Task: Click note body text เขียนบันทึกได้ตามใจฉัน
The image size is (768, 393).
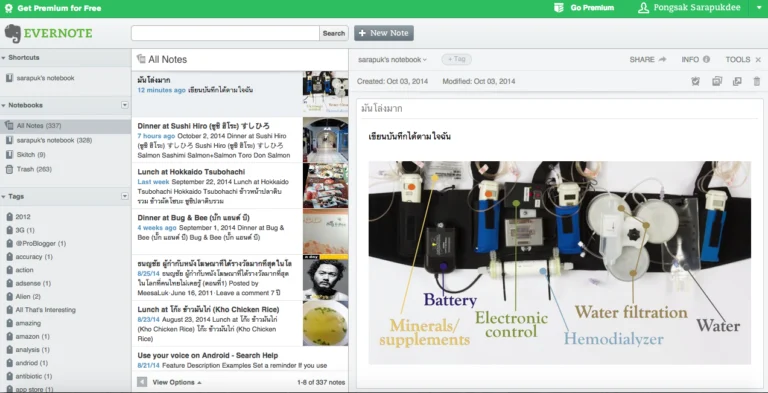Action: pos(409,137)
